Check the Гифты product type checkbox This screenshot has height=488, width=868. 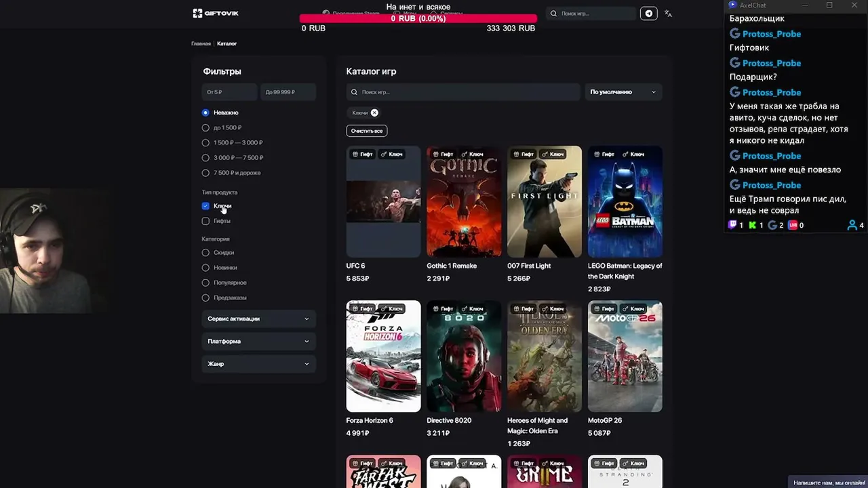point(205,221)
